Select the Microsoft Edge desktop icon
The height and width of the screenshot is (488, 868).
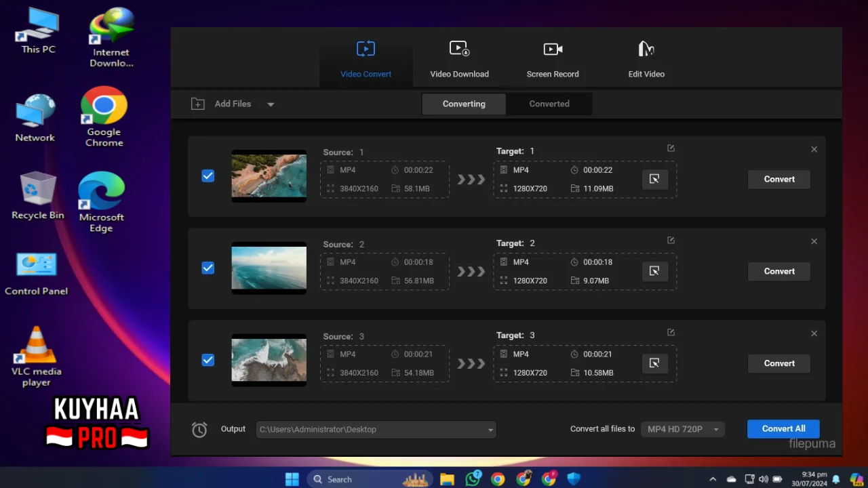point(101,202)
